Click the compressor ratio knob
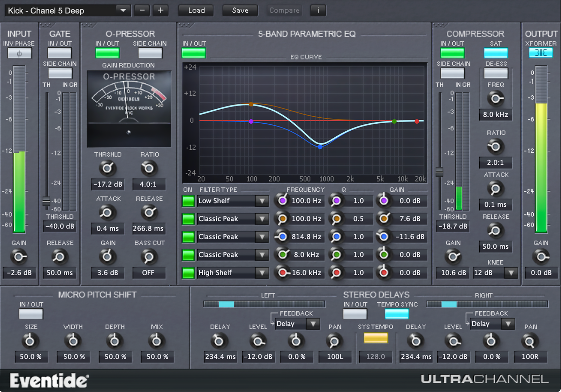This screenshot has height=392, width=561. point(495,146)
